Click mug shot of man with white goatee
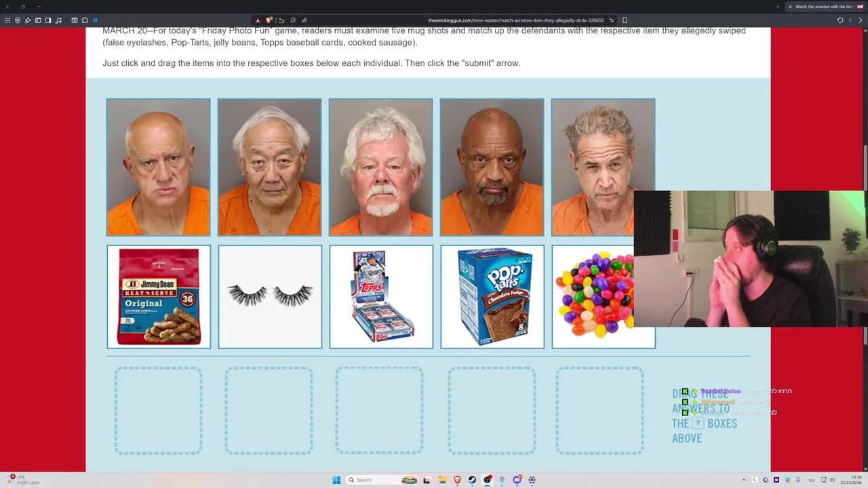 click(380, 167)
